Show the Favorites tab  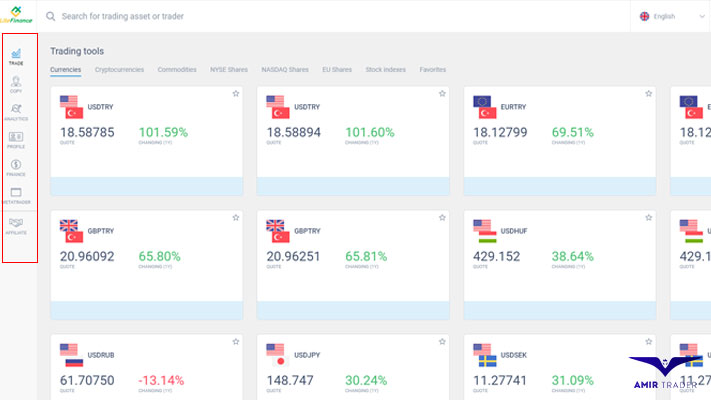[x=433, y=70]
